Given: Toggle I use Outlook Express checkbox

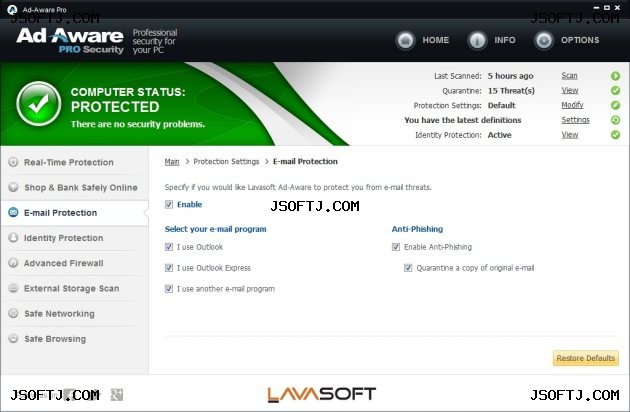Looking at the screenshot, I should (x=169, y=268).
